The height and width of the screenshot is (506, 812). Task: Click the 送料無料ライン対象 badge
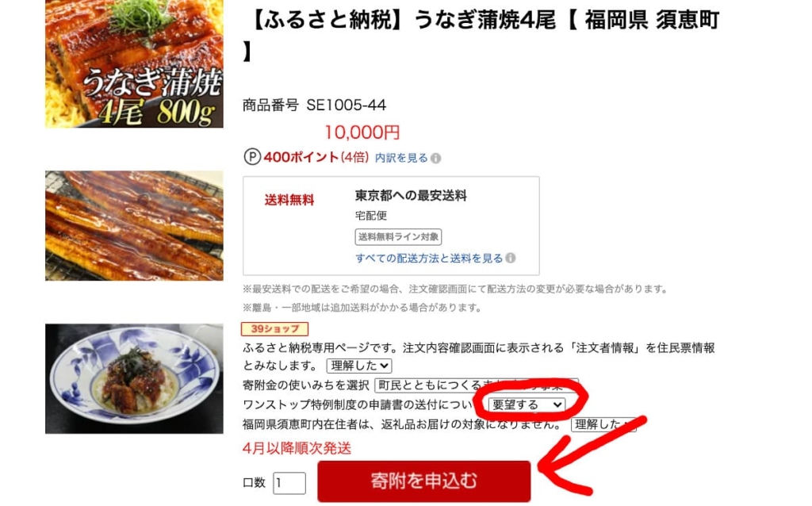tap(398, 236)
